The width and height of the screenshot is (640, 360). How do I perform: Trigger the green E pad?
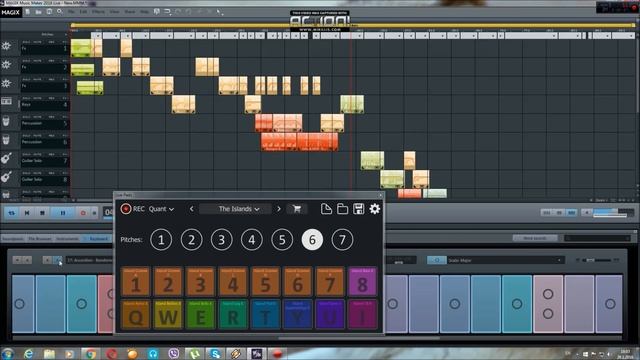(200, 315)
